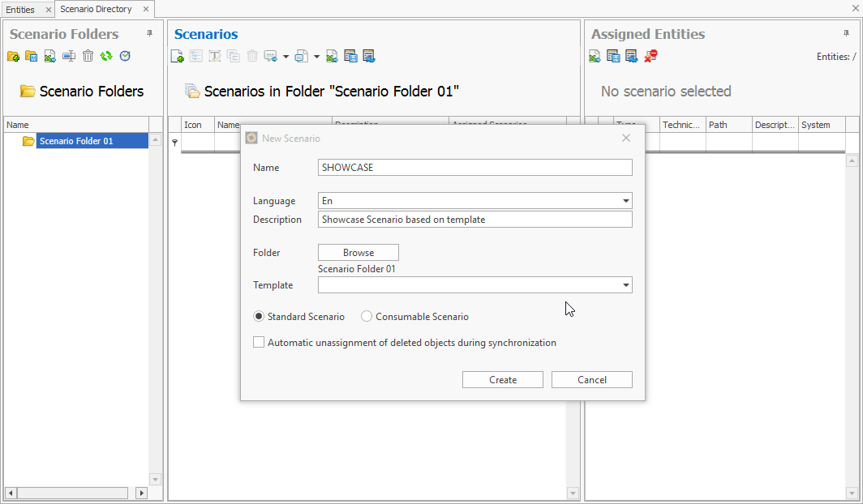The image size is (863, 504).
Task: Click the Create button
Action: click(x=502, y=379)
